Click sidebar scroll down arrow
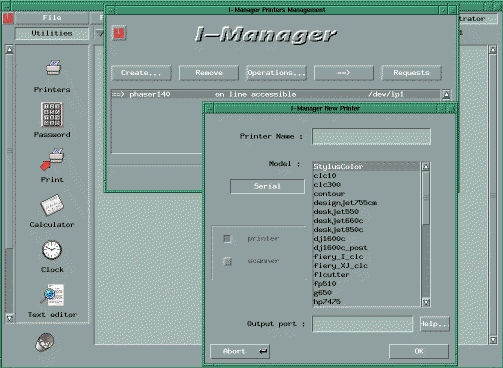Image resolution: width=503 pixels, height=368 pixels. click(x=9, y=318)
